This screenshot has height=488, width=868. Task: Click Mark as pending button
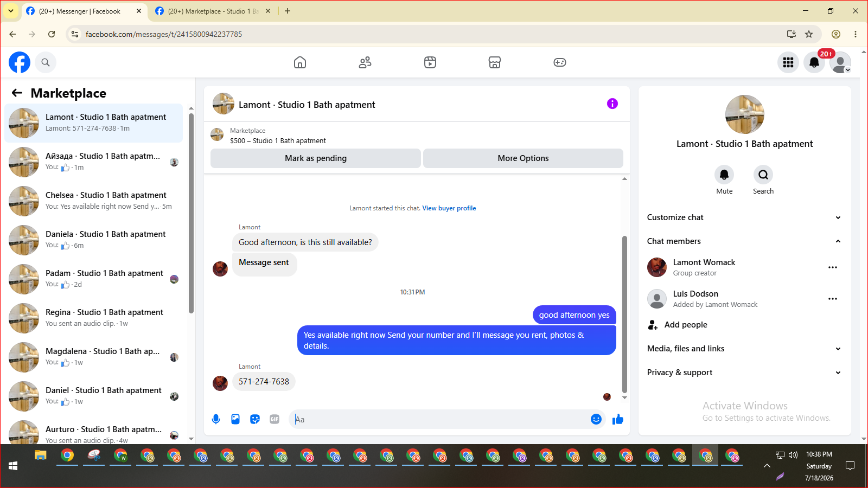316,158
